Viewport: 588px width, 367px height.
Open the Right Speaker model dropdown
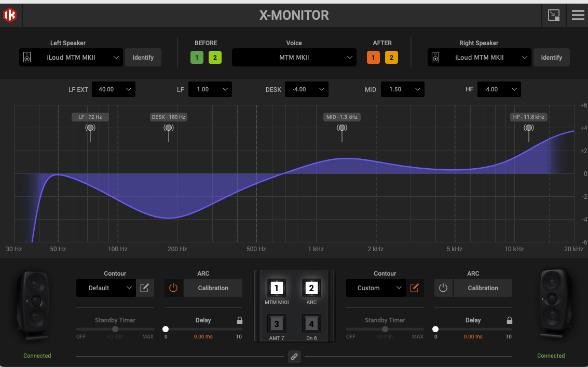coord(479,58)
